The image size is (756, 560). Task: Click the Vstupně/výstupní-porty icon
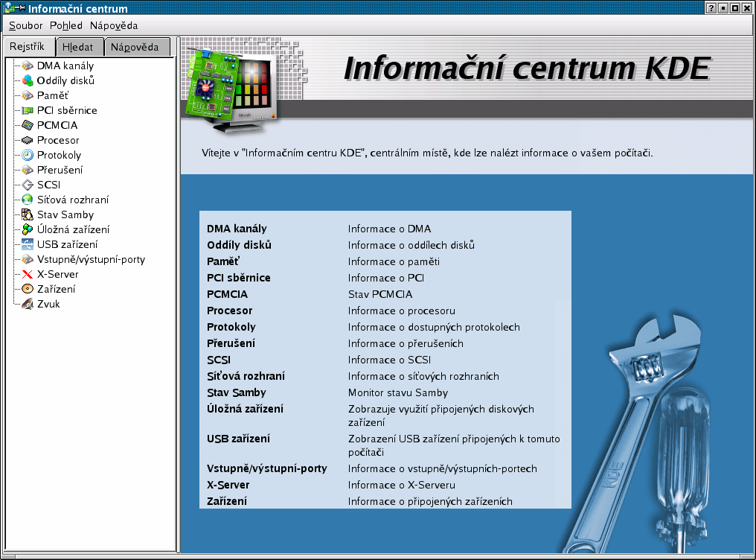pyautogui.click(x=28, y=259)
